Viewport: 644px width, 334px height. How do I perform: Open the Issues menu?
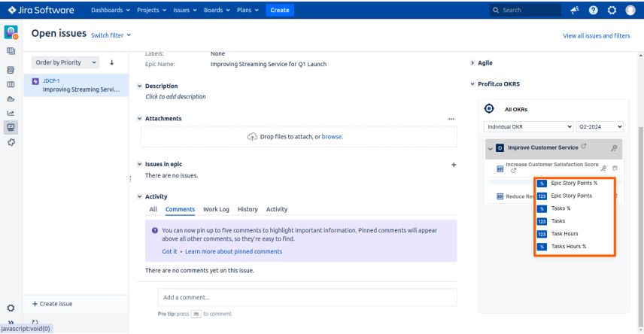tap(185, 10)
